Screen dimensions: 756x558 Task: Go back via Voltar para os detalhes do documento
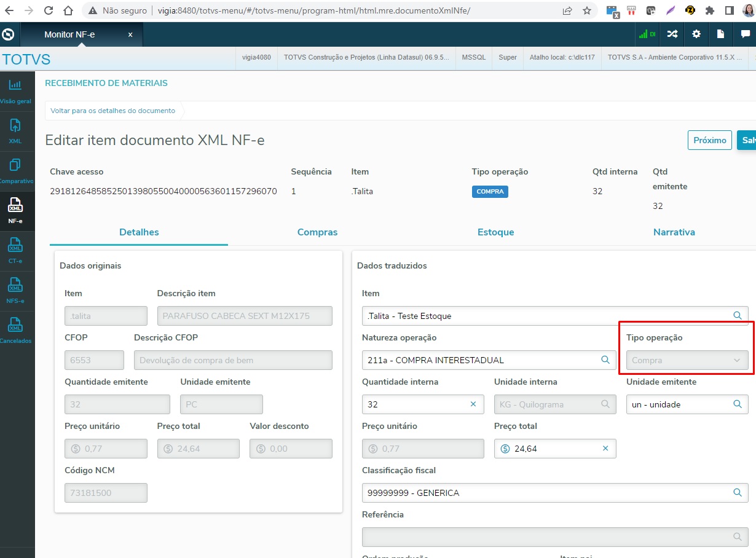(113, 111)
